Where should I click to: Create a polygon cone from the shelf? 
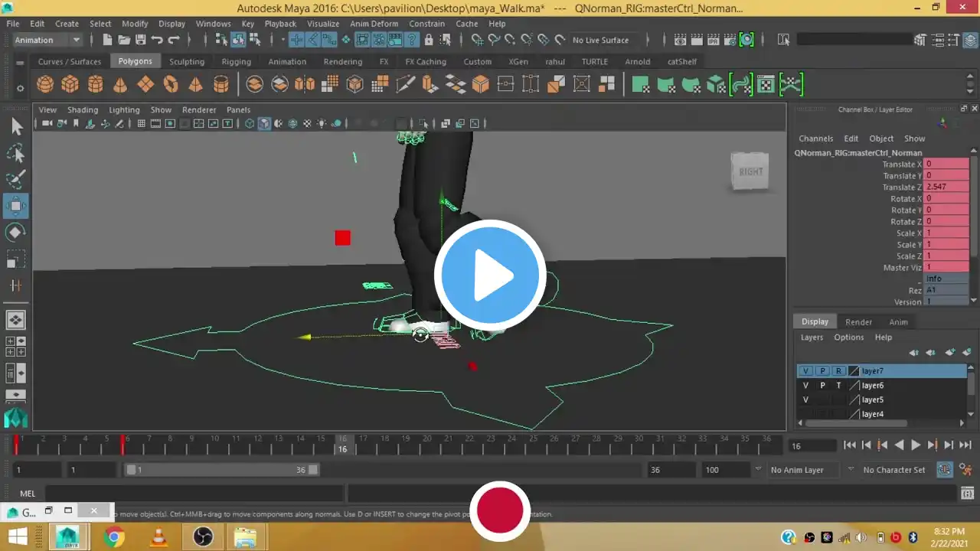click(x=120, y=84)
